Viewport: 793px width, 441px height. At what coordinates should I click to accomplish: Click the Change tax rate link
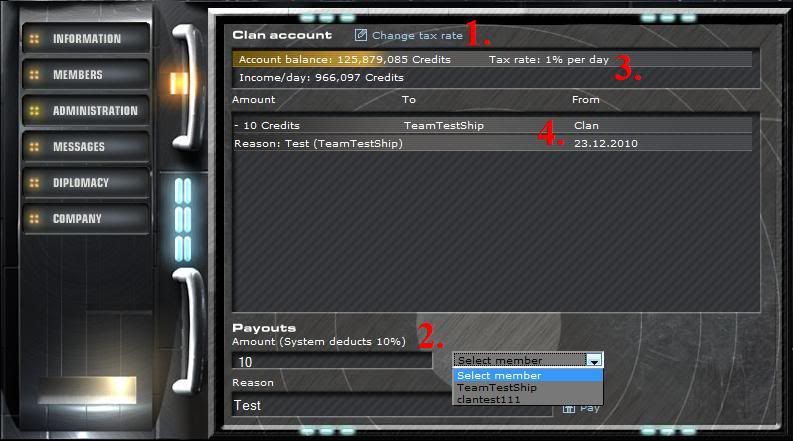(417, 35)
